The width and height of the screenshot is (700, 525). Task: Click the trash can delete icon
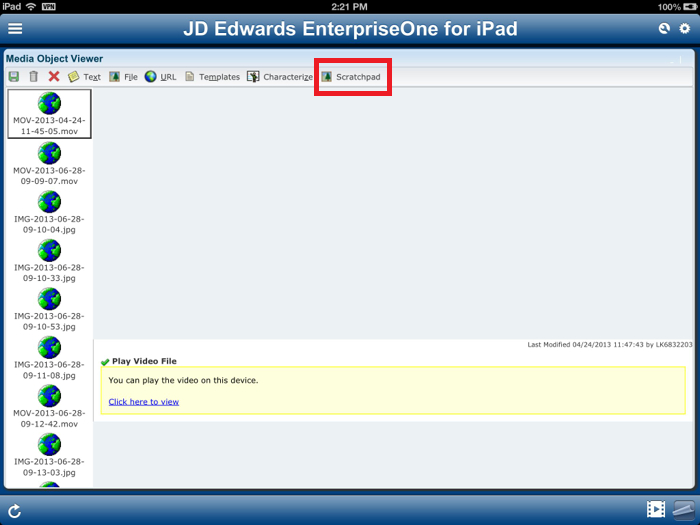pos(33,77)
